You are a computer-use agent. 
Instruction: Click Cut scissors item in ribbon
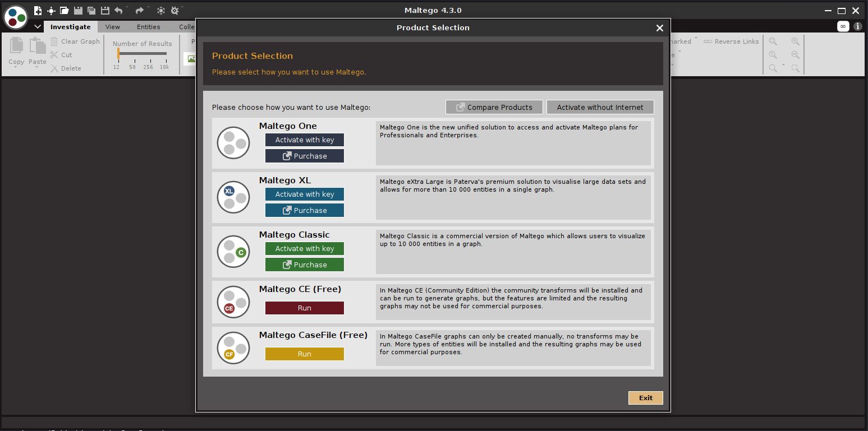coord(61,55)
